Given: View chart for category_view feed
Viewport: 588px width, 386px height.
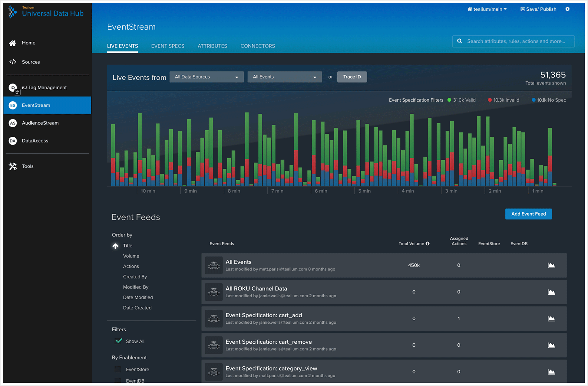Looking at the screenshot, I should (x=551, y=372).
